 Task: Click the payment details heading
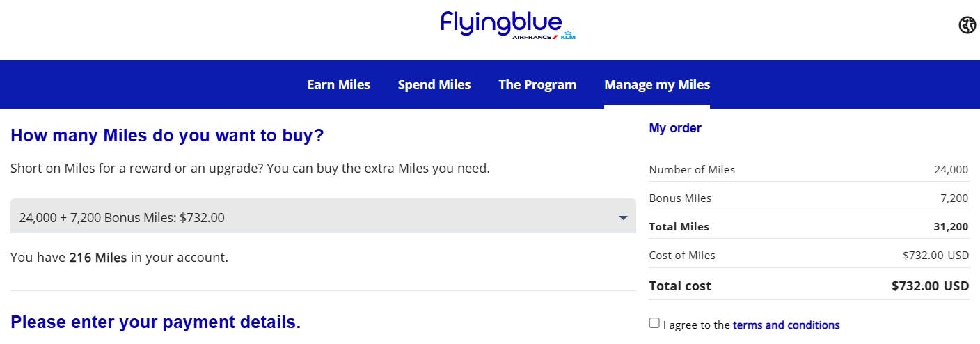[155, 322]
